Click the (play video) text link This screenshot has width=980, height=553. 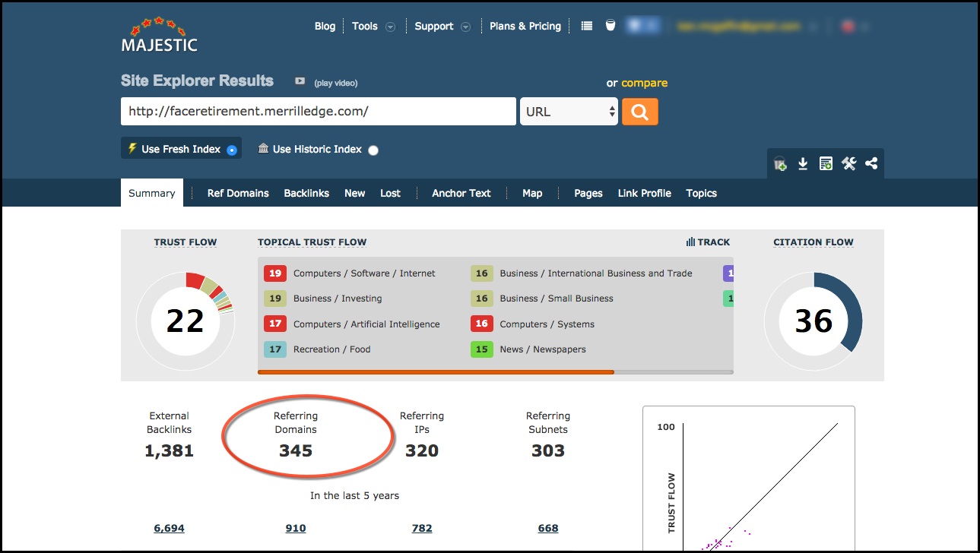(x=335, y=83)
